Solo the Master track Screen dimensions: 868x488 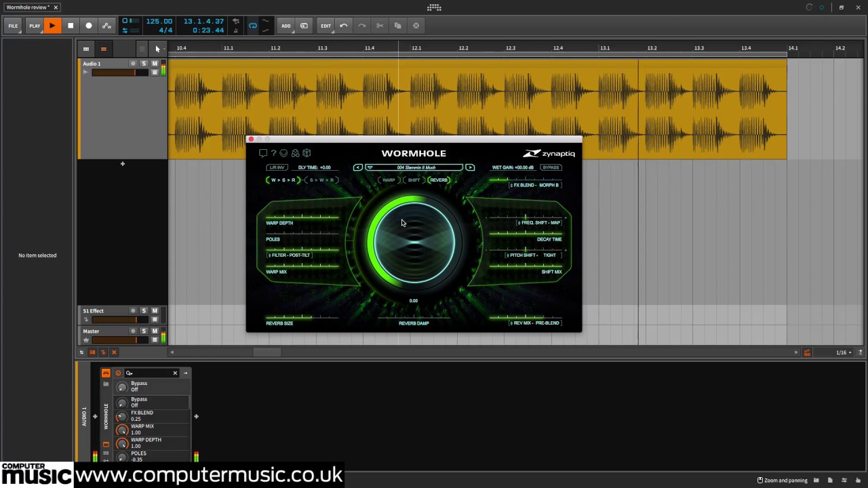pyautogui.click(x=144, y=331)
